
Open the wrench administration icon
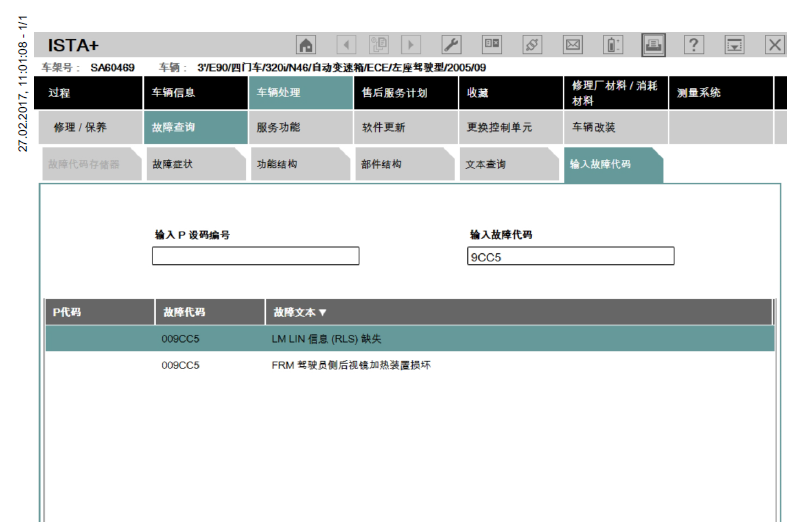[x=451, y=45]
